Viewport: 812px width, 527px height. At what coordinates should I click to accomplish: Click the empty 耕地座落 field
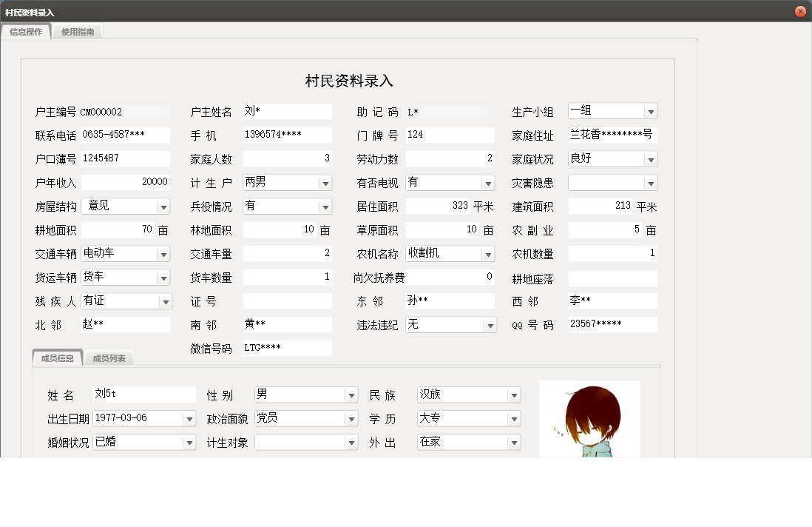[612, 278]
